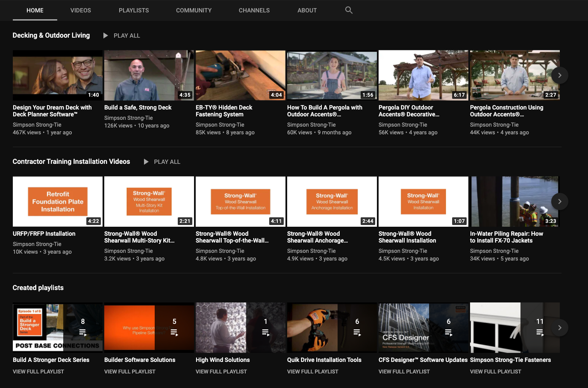Click playlist icon on High Wind Solutions thumbnail
Viewport: 588px width, 388px height.
coord(265,332)
